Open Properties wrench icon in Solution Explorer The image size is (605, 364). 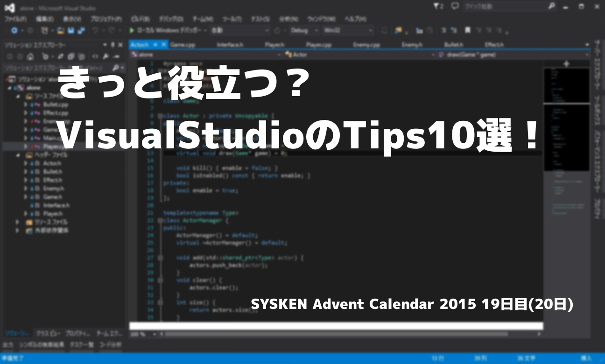point(106,56)
